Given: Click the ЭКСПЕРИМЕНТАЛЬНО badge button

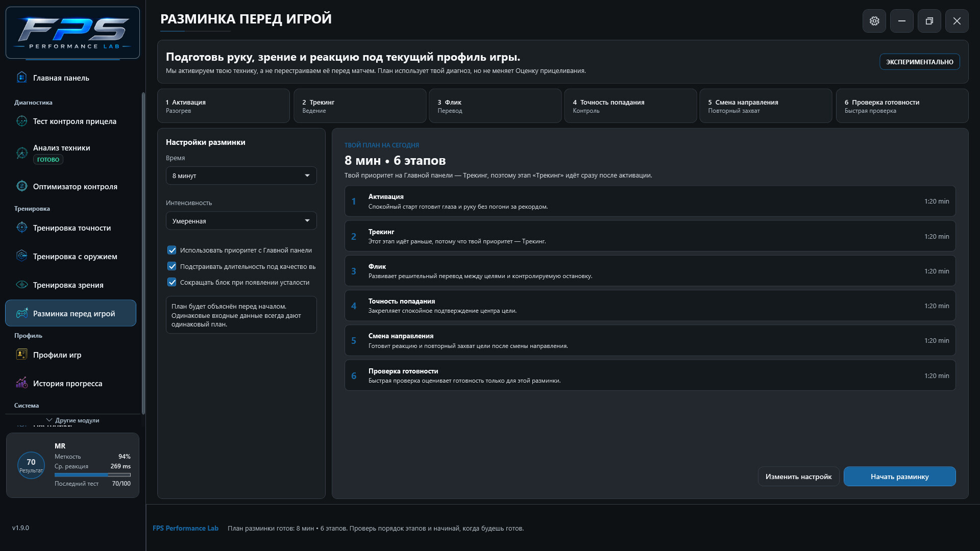Looking at the screenshot, I should (x=919, y=62).
